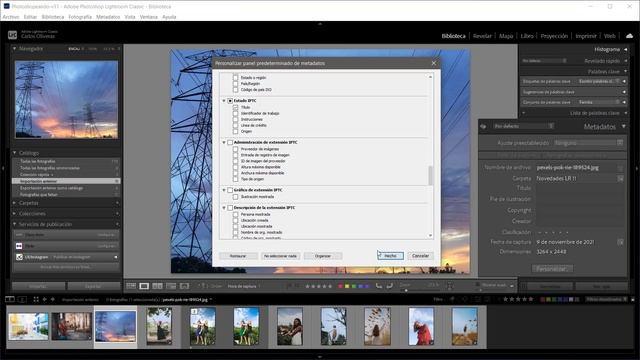Click the grid shortcut icon in filmstrip bar
The image size is (640, 360).
coord(36,299)
